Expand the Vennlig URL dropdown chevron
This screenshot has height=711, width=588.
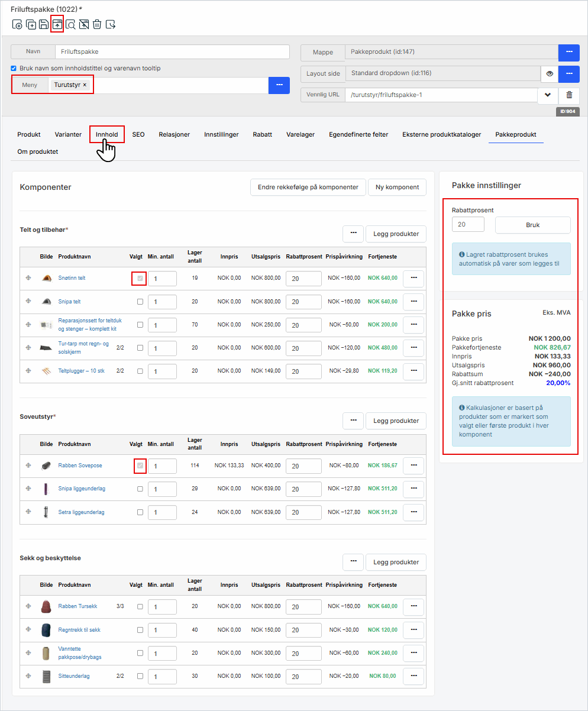[x=548, y=95]
